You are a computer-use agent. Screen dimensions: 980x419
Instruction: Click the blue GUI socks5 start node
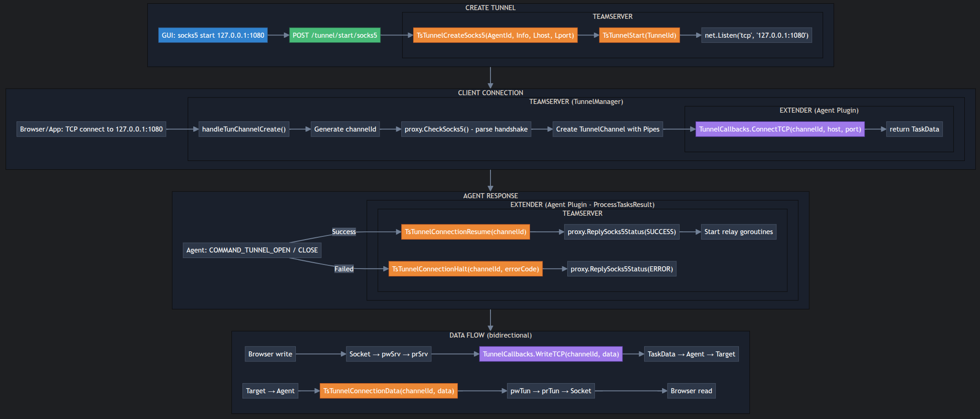point(213,35)
